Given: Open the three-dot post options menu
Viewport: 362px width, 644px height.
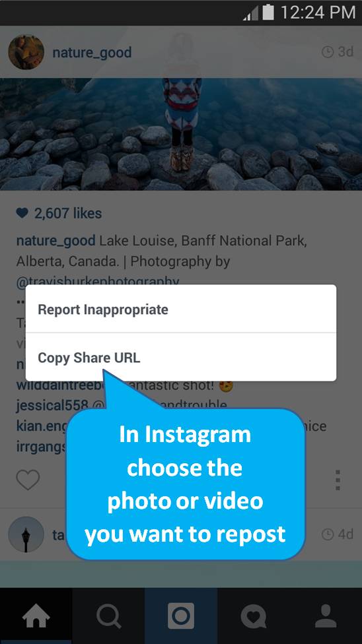Looking at the screenshot, I should click(338, 480).
